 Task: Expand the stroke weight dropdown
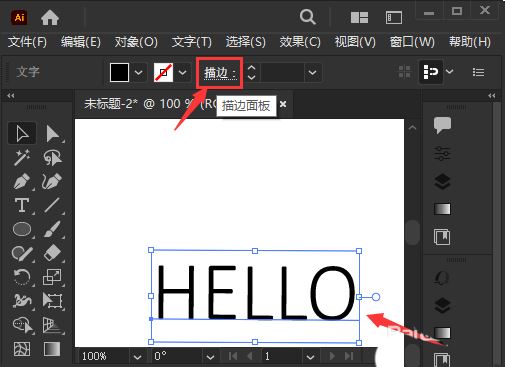point(312,72)
